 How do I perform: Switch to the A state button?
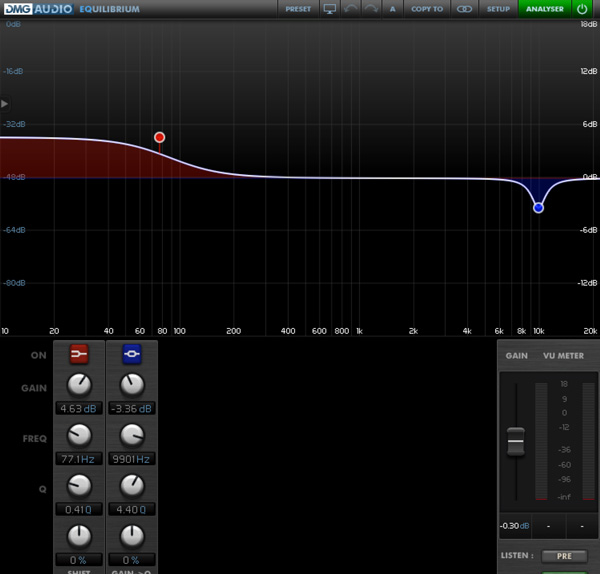[393, 9]
